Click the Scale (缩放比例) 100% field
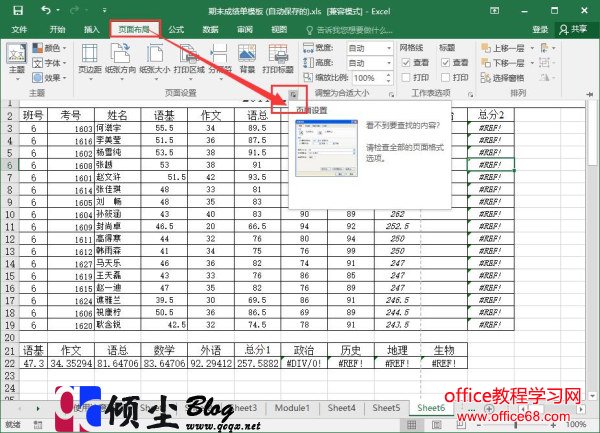Screen dimensions: 600x433 (x=368, y=78)
